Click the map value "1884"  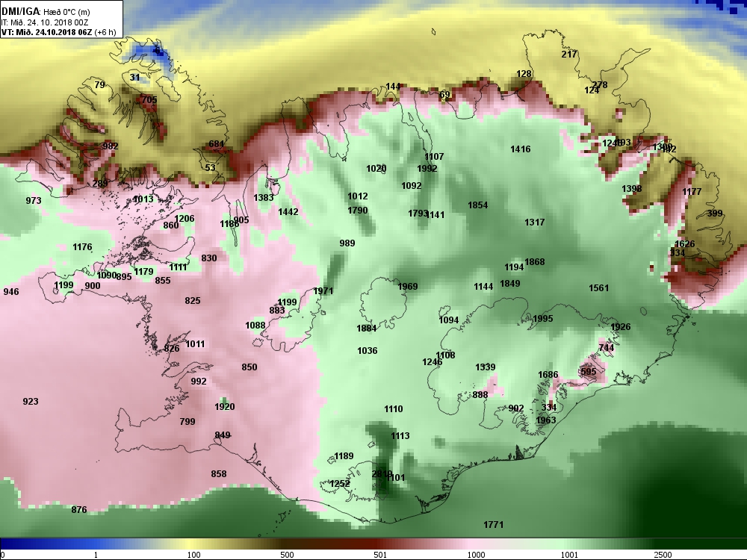pyautogui.click(x=366, y=328)
